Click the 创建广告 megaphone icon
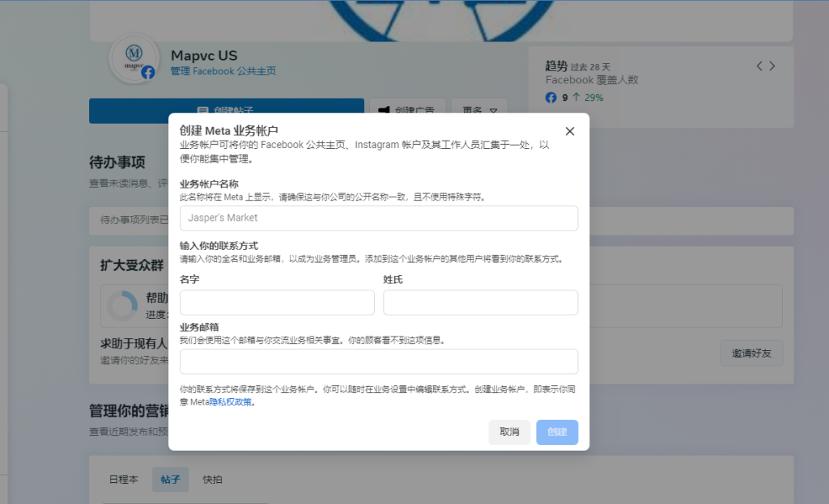Screen dimensions: 829x504 point(384,109)
